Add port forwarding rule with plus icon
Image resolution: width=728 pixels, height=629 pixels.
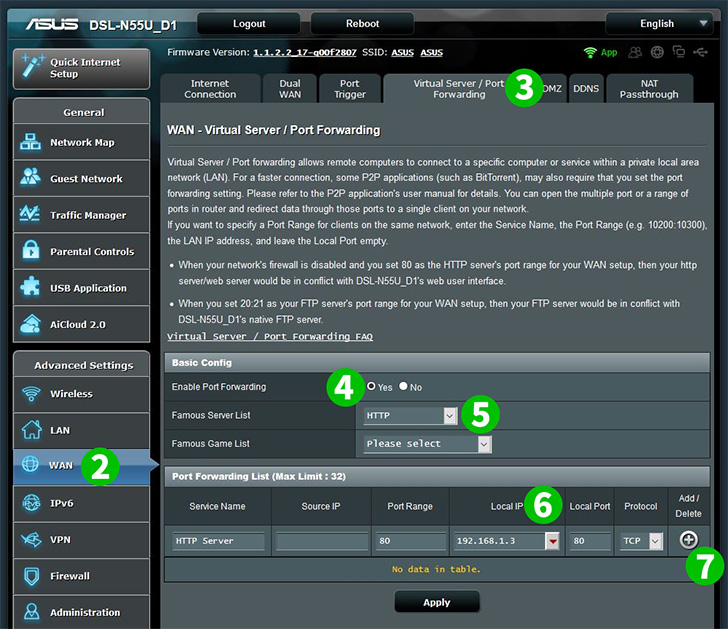coord(689,540)
